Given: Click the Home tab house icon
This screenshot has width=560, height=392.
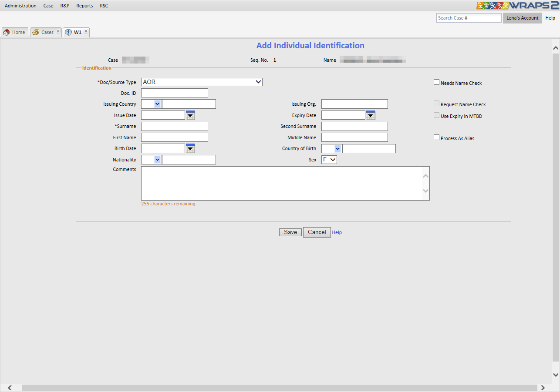Looking at the screenshot, I should click(7, 32).
